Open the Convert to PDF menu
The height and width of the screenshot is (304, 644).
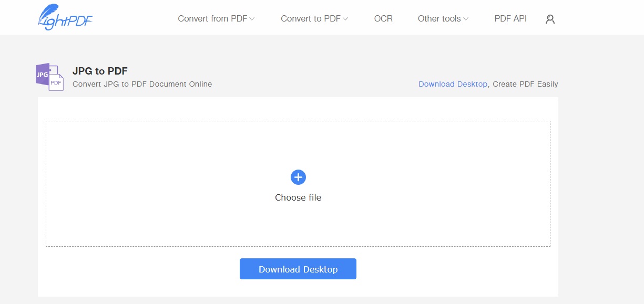[x=310, y=18]
